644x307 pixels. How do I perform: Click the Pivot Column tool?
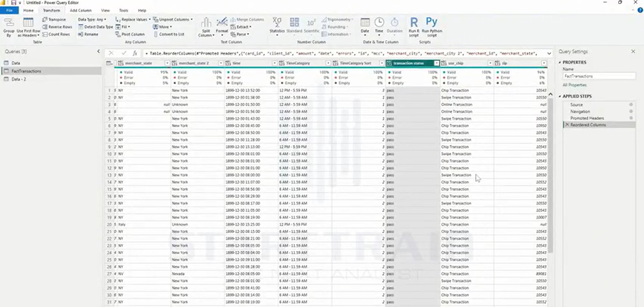130,34
